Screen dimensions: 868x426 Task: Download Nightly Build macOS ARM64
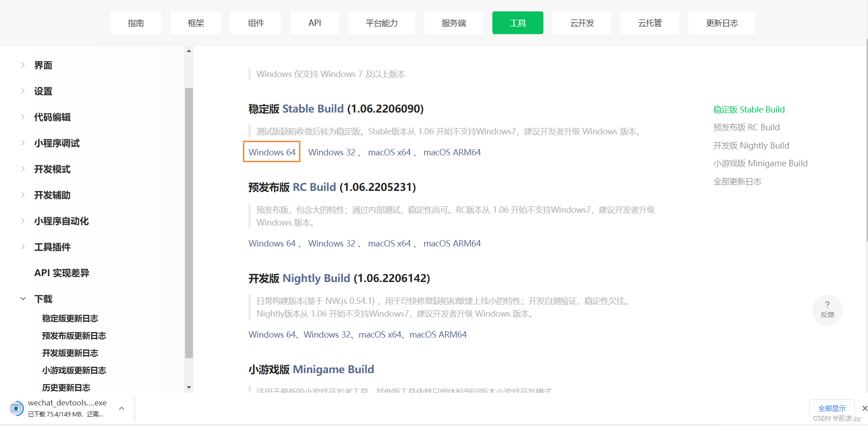(x=438, y=334)
